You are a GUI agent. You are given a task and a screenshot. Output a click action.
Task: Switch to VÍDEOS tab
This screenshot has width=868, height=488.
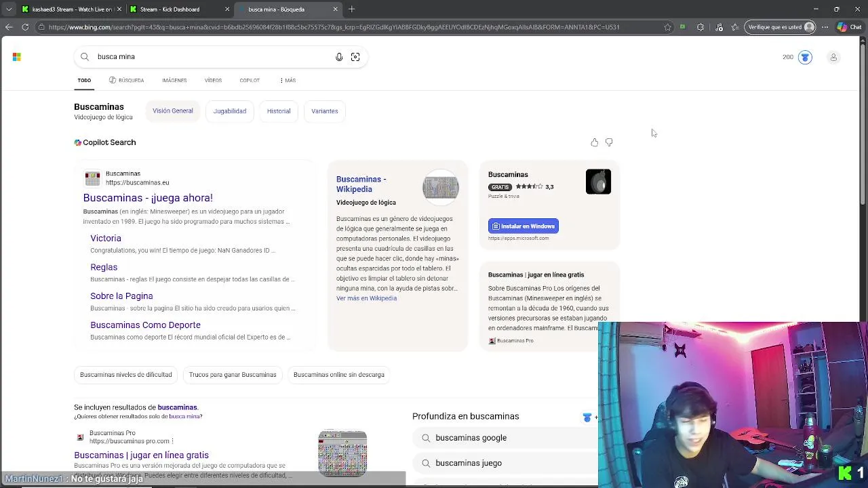tap(213, 81)
